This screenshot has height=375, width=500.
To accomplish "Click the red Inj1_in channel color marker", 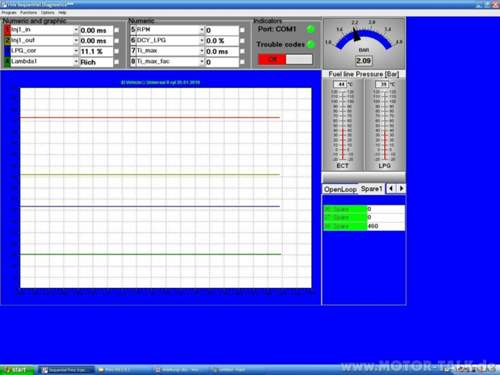I will coord(7,30).
